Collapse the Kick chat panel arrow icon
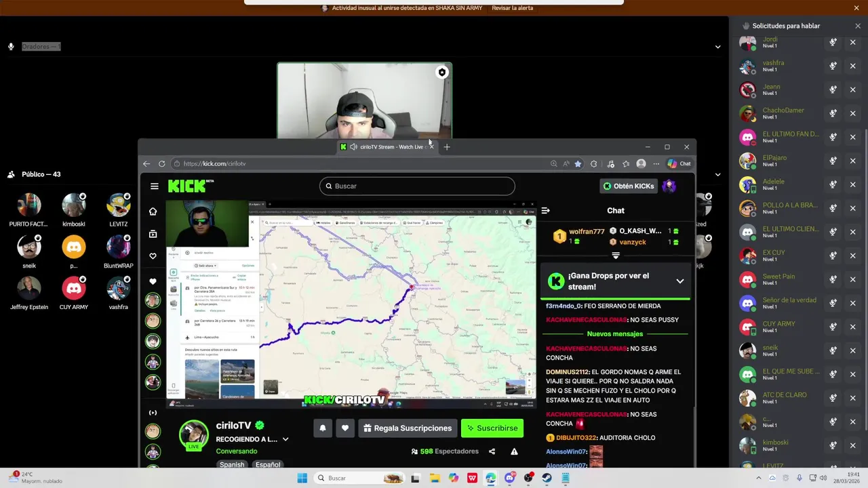 [x=545, y=211]
